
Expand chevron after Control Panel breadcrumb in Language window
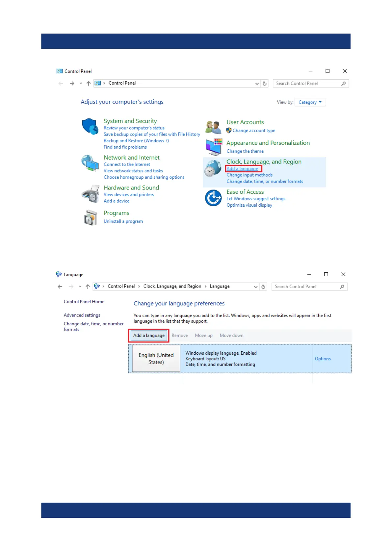[139, 287]
